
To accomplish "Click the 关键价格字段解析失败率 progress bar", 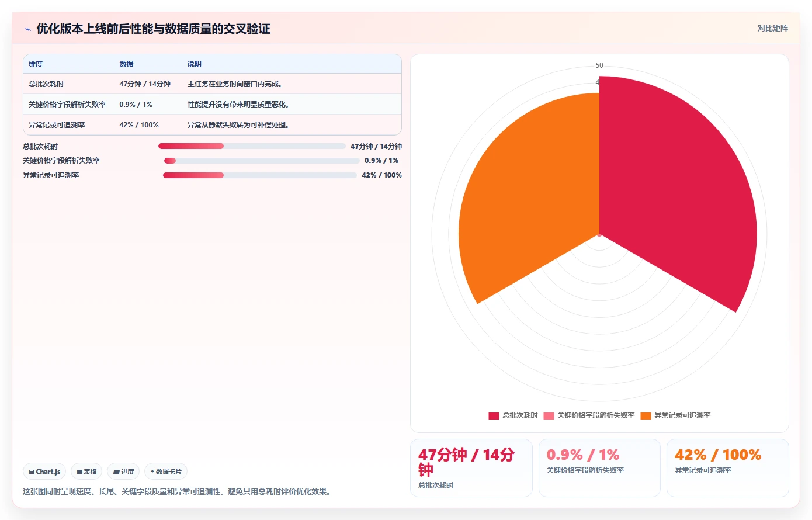I will point(262,161).
